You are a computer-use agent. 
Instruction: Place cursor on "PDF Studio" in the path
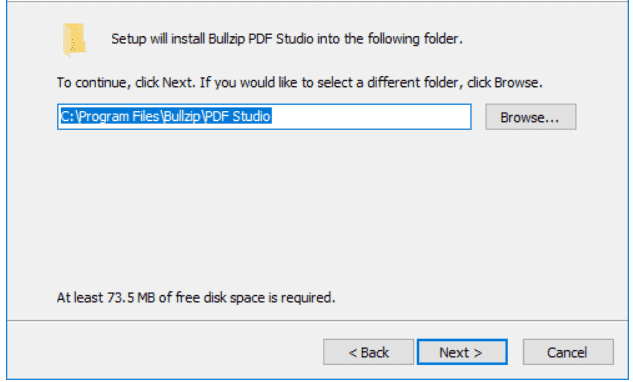[x=238, y=116]
